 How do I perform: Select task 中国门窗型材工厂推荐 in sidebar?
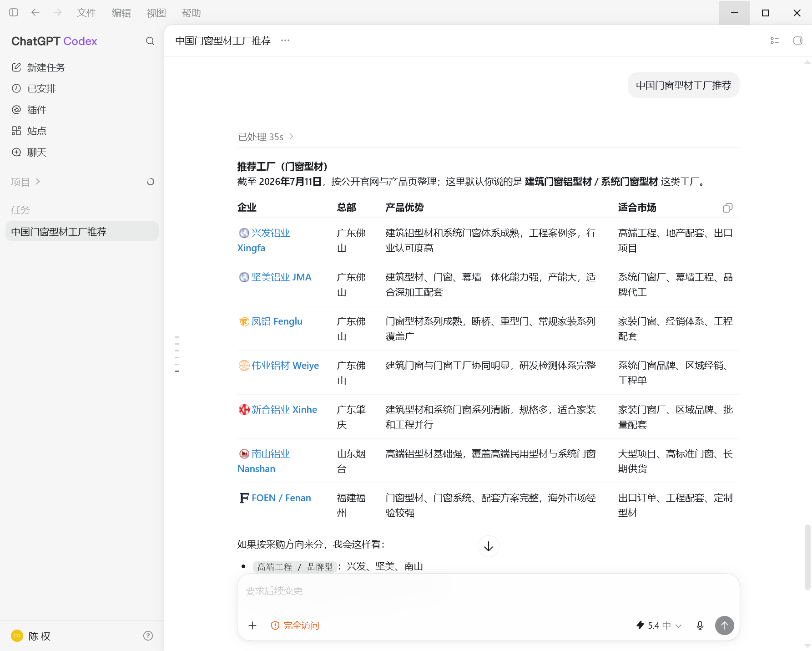coord(82,232)
